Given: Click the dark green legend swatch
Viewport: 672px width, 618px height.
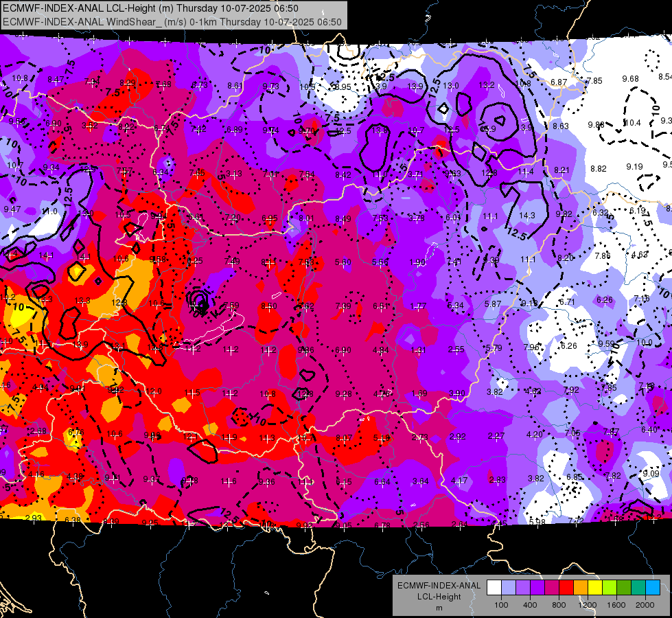Looking at the screenshot, I should [x=623, y=588].
